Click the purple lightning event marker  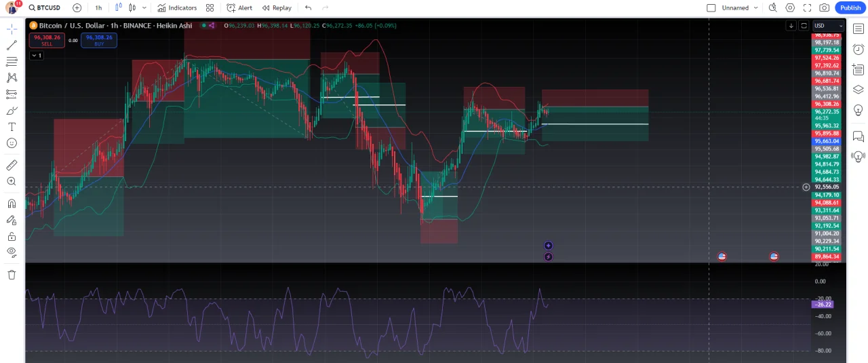tap(548, 256)
